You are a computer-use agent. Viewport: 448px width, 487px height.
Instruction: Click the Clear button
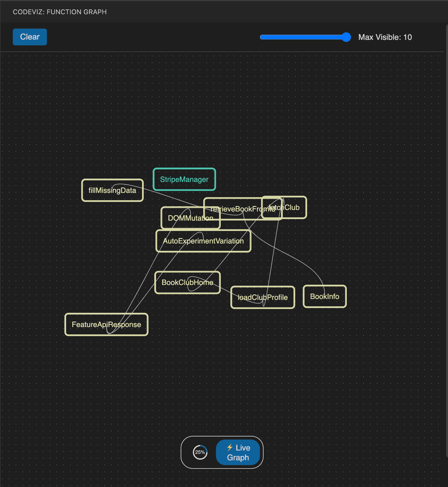click(x=30, y=37)
